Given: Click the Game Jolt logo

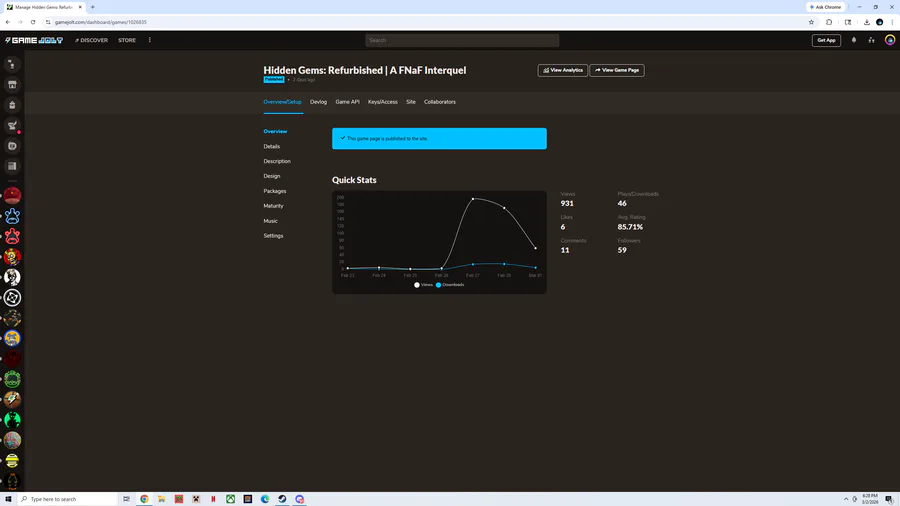Looking at the screenshot, I should click(x=34, y=40).
